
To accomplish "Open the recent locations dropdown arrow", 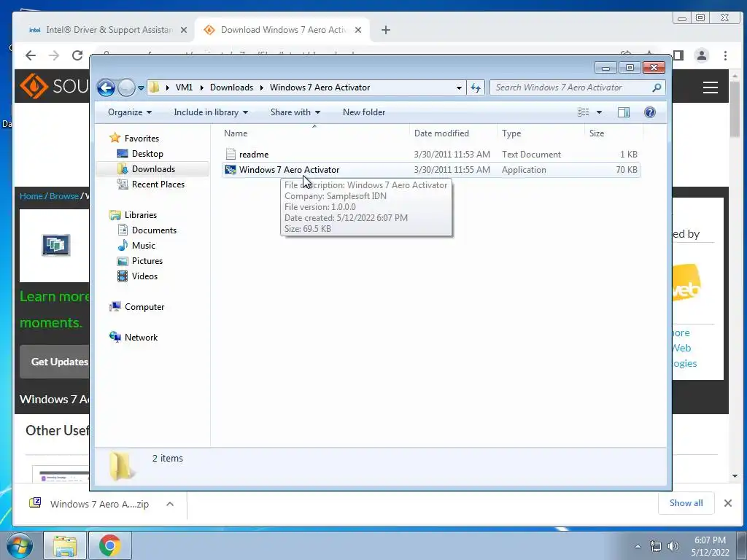I will [x=141, y=87].
